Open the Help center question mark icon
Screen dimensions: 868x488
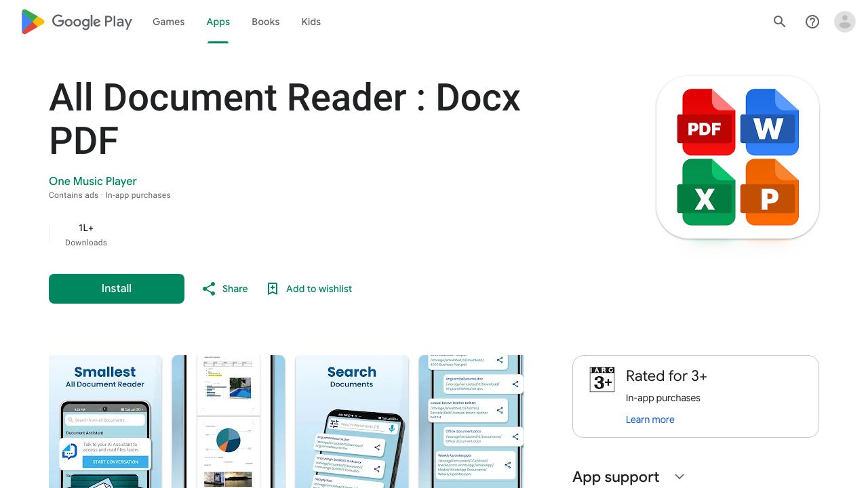(812, 22)
